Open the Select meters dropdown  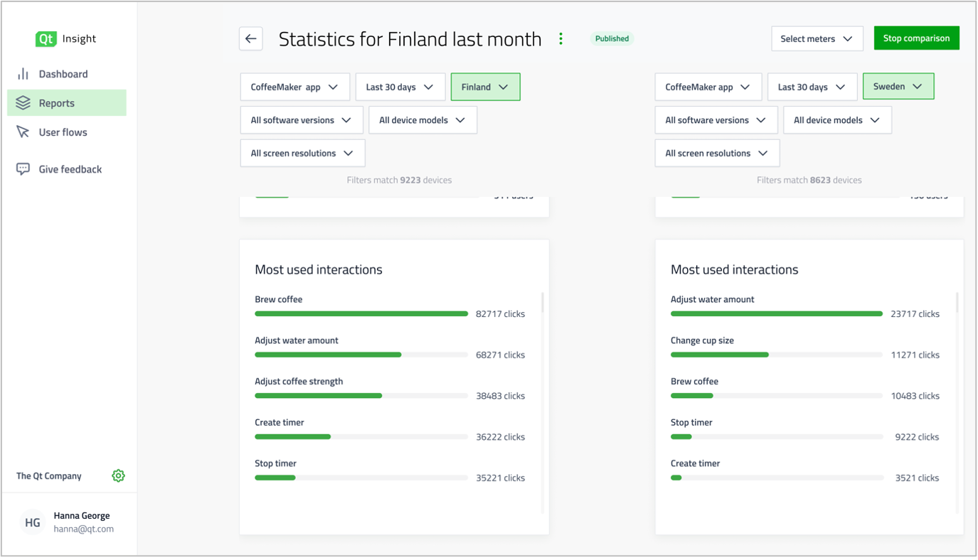click(x=817, y=39)
